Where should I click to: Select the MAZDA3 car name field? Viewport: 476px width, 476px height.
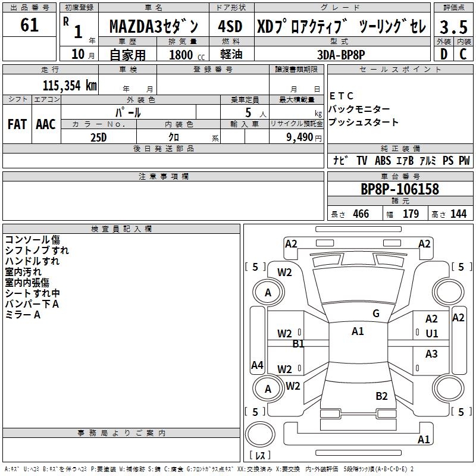158,27
